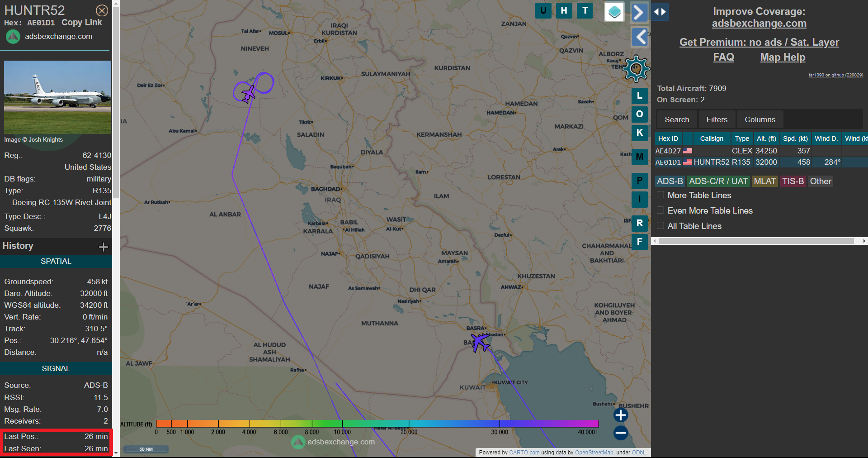This screenshot has width=868, height=458.
Task: Toggle MLAT source filter
Action: [765, 181]
